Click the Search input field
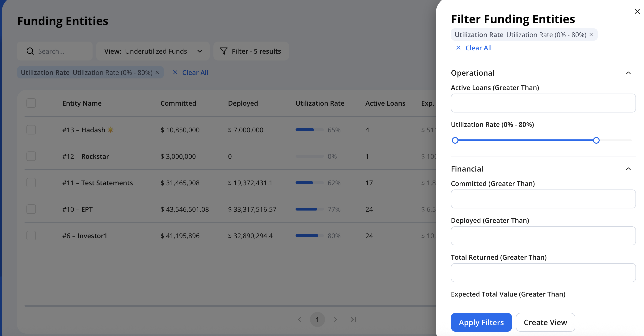The image size is (644, 336). point(55,51)
